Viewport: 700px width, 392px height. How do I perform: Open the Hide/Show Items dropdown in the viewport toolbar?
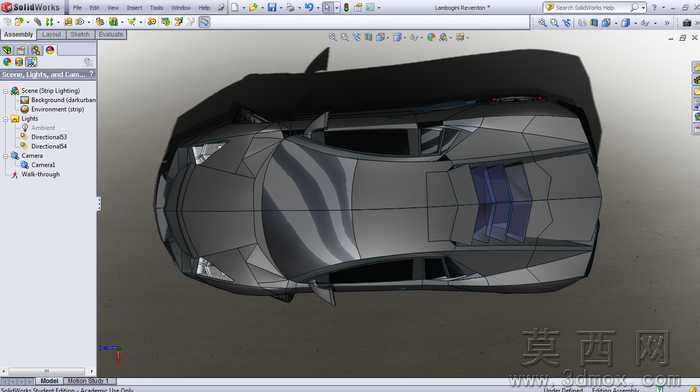420,38
